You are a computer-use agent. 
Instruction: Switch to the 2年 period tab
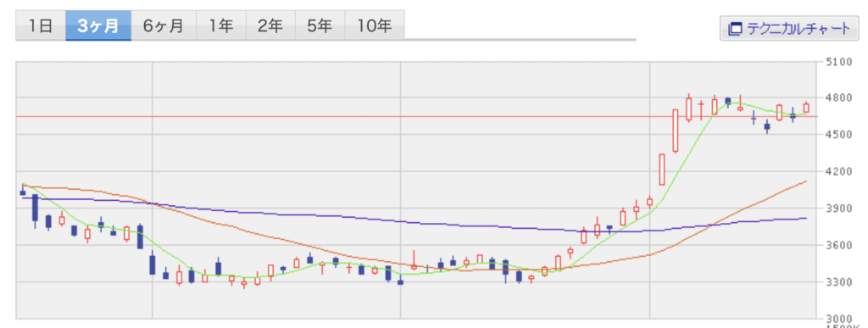270,25
